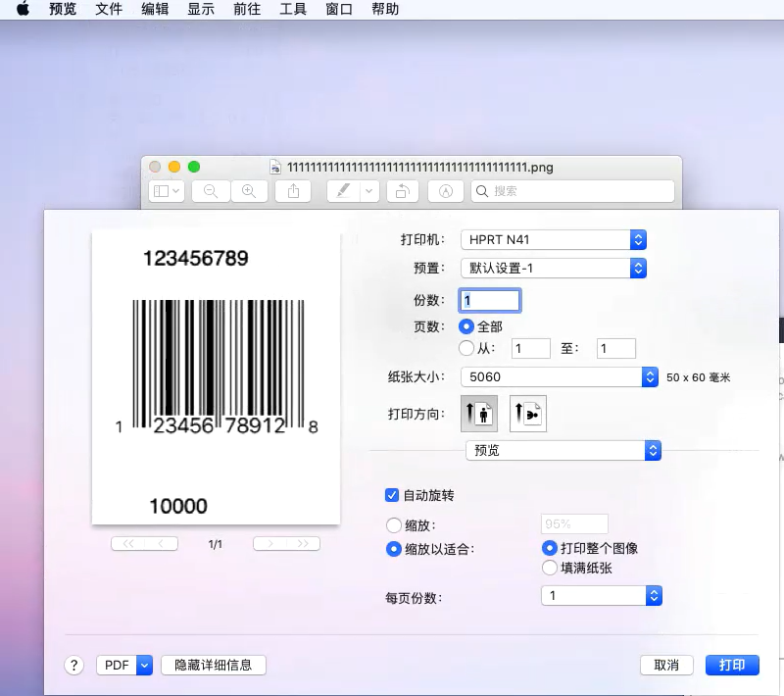Click the 至 ending page field

(616, 349)
